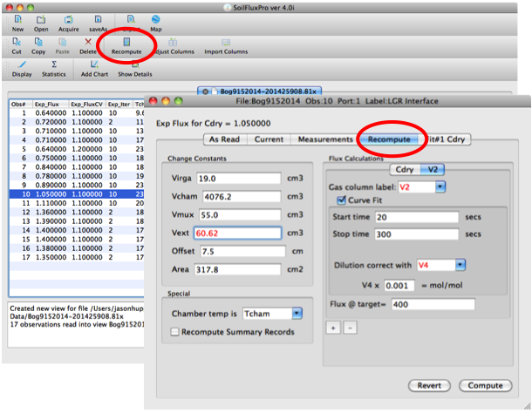The height and width of the screenshot is (413, 532).
Task: Click the V4 multiplier input field
Action: point(399,286)
